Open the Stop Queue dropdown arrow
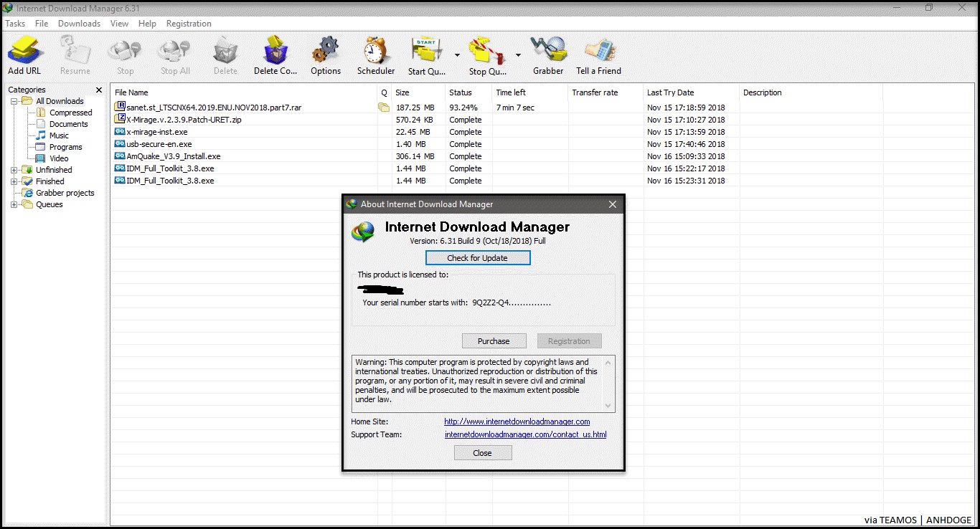The width and height of the screenshot is (980, 529). pos(518,54)
